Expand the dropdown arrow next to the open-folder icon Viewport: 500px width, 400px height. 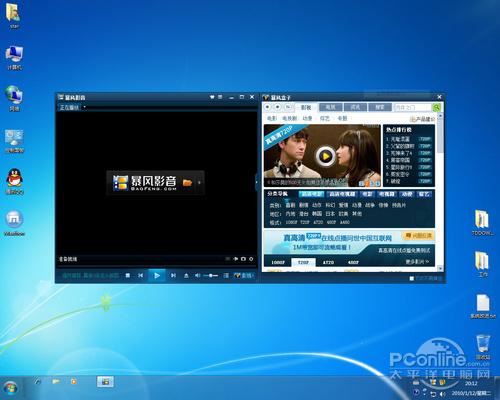pos(199,182)
